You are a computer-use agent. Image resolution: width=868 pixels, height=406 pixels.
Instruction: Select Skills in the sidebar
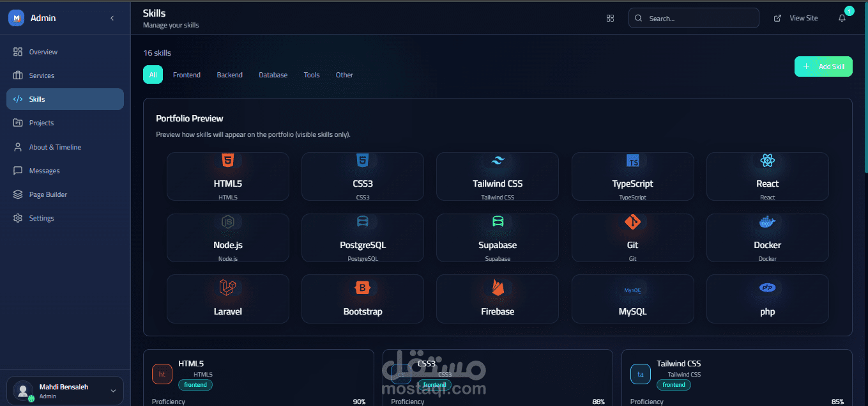[65, 99]
